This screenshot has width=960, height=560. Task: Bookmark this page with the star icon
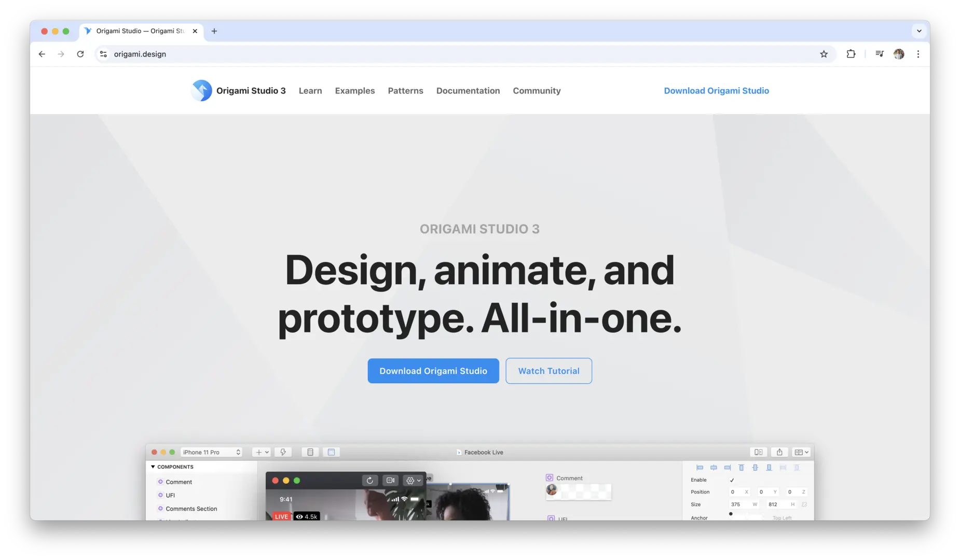(x=824, y=54)
